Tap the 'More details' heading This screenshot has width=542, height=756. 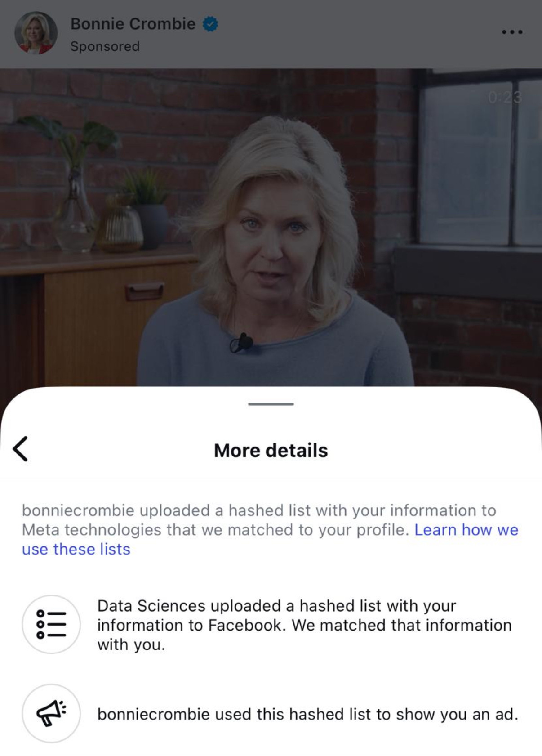point(271,450)
